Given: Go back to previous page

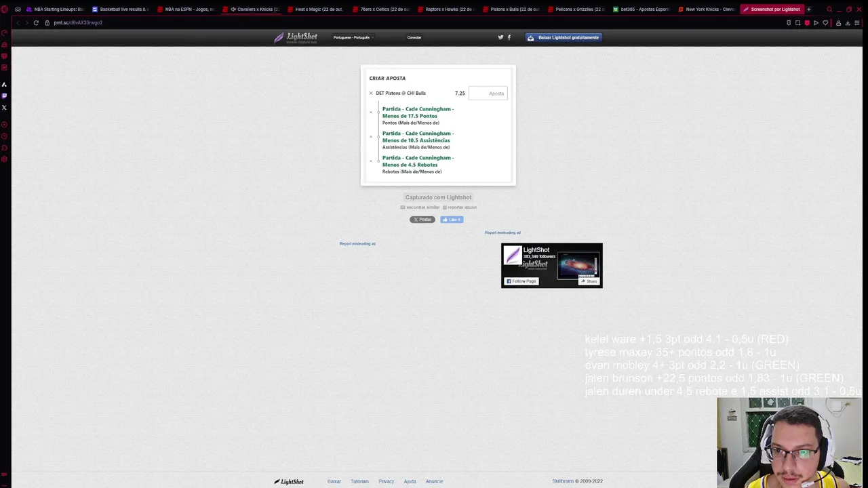Looking at the screenshot, I should pyautogui.click(x=18, y=22).
